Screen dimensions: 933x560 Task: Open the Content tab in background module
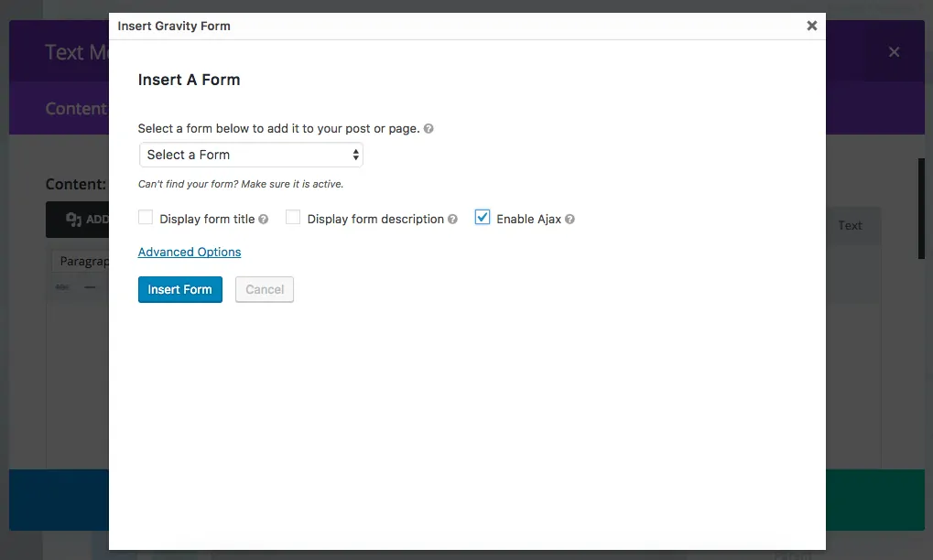click(x=76, y=109)
